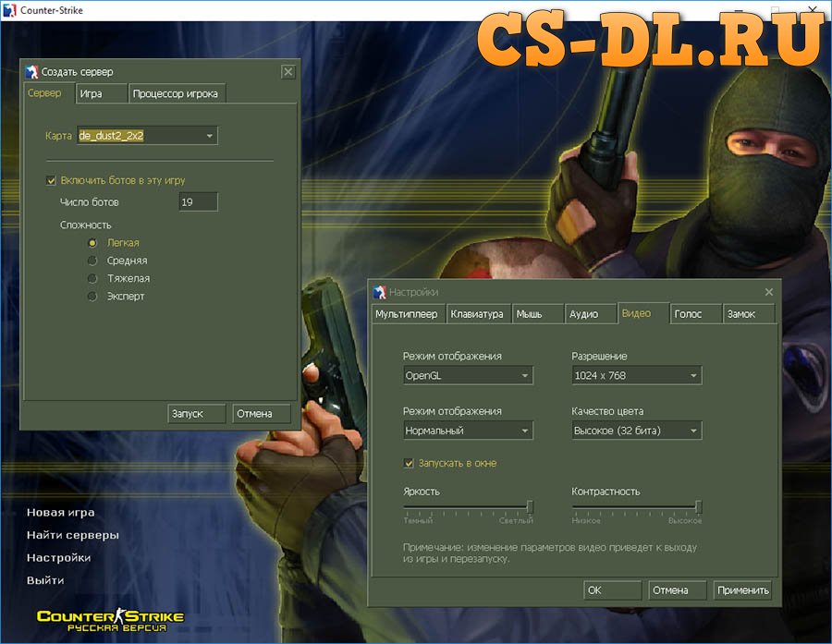Viewport: 832px width, 644px height.
Task: Close the Настройки dialog
Action: pyautogui.click(x=769, y=292)
